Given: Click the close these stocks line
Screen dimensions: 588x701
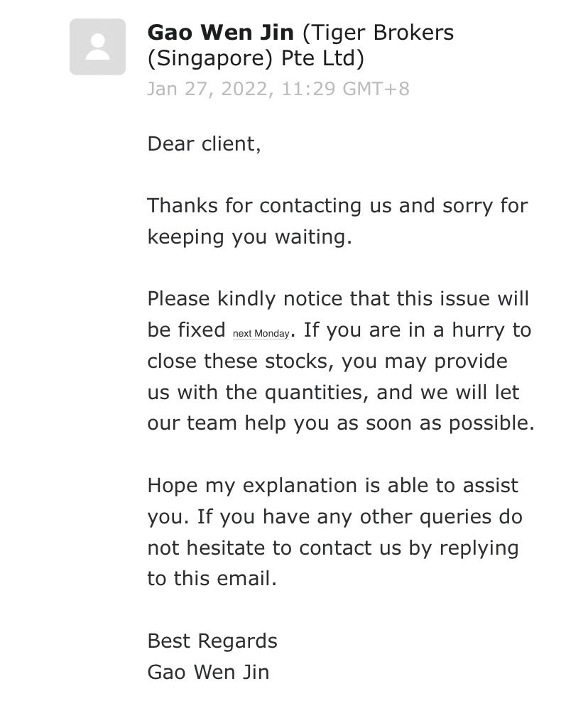Looking at the screenshot, I should (327, 361).
